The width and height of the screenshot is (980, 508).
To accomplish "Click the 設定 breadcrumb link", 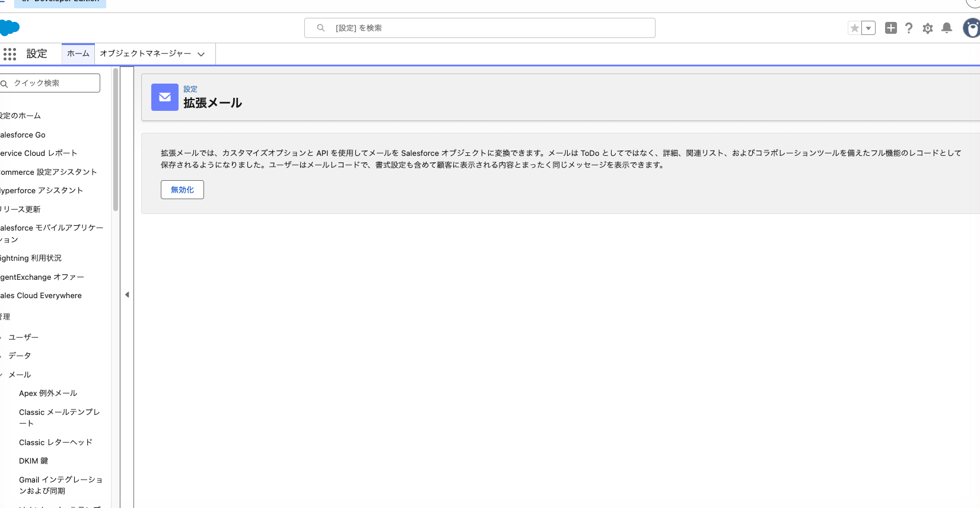I will 190,89.
